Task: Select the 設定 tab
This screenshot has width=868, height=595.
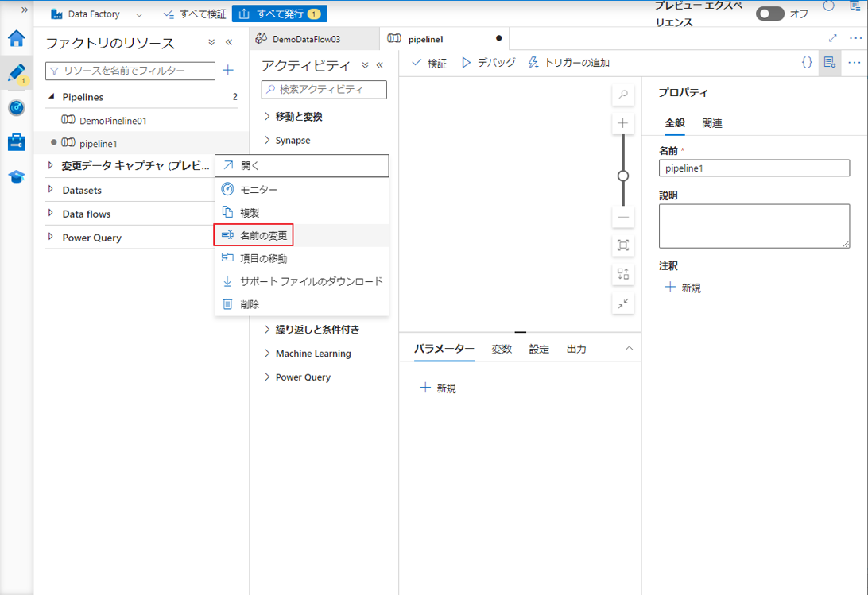Action: [539, 349]
